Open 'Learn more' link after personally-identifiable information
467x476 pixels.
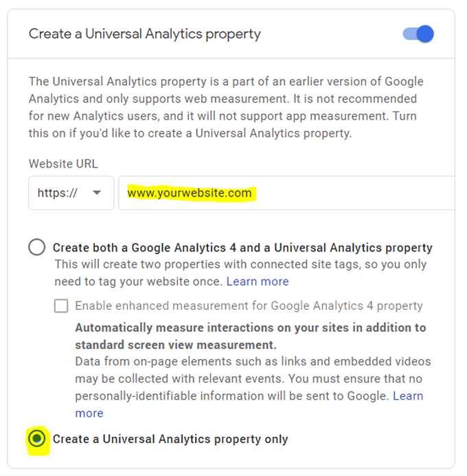409,396
